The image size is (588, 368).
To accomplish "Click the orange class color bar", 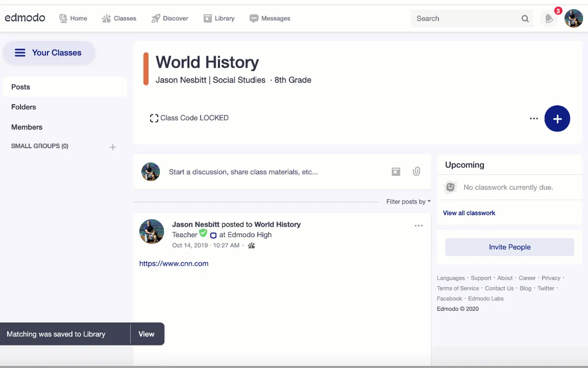I will [x=146, y=69].
